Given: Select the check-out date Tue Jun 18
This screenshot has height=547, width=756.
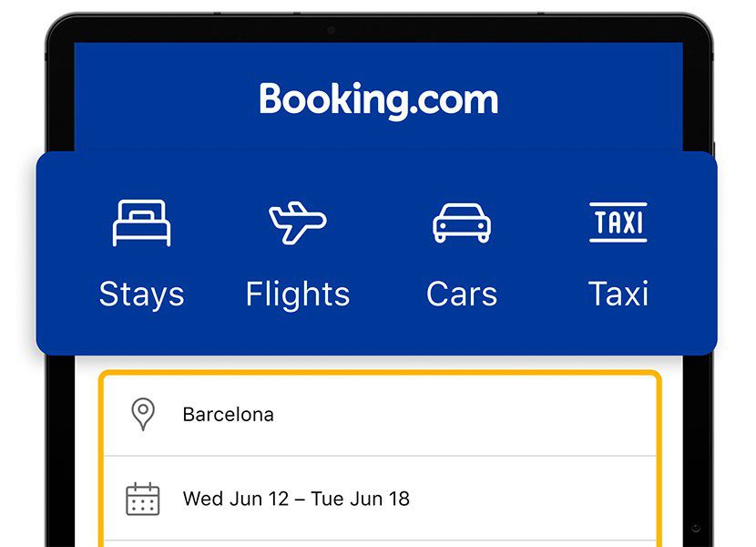Looking at the screenshot, I should pos(360,499).
